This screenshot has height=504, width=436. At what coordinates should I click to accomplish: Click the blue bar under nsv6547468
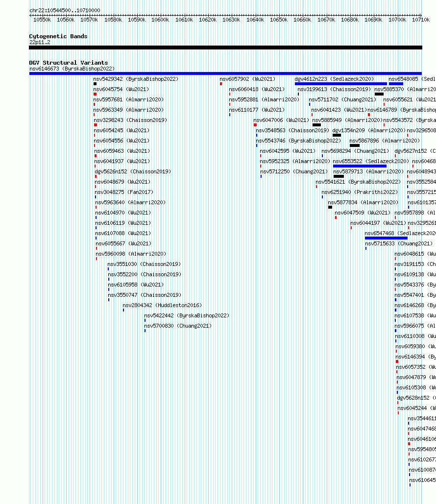pyautogui.click(x=386, y=238)
